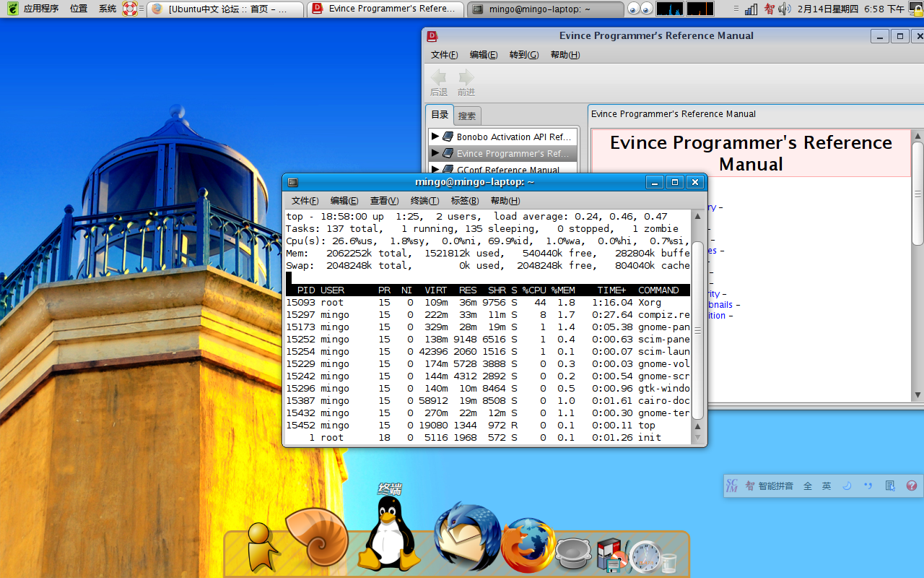
Task: Expand GConf Reference Manual tree item
Action: coord(435,169)
